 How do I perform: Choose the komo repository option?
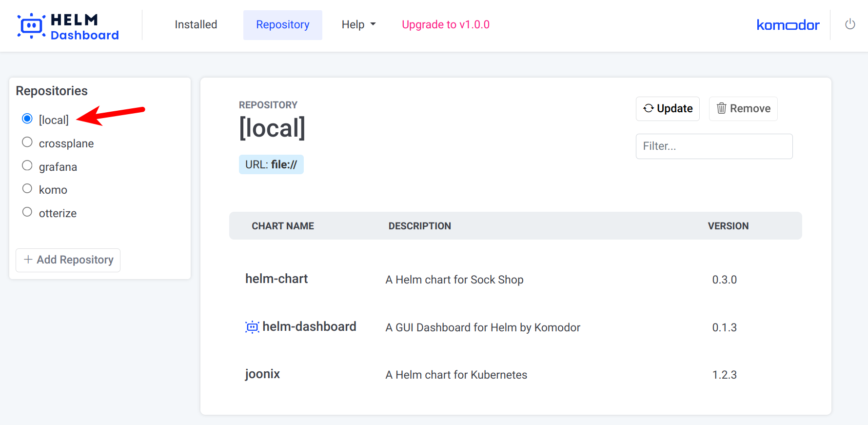27,189
